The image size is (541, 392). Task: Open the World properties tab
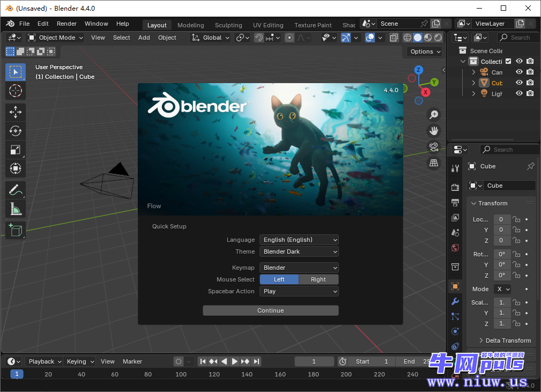click(x=455, y=248)
